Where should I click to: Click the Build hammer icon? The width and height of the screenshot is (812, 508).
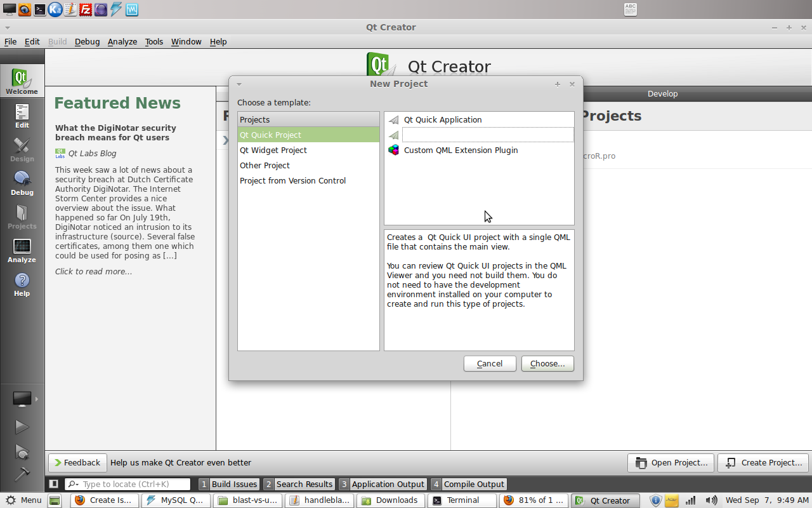click(22, 474)
